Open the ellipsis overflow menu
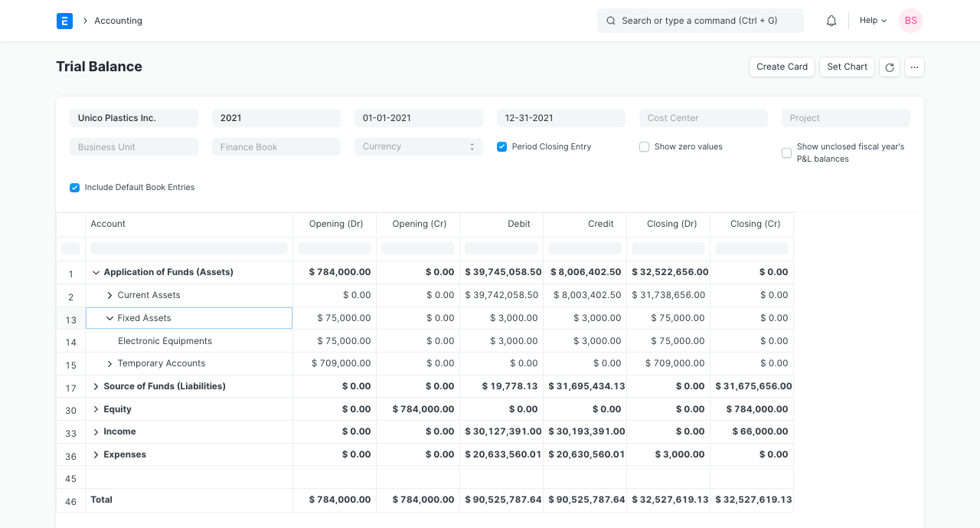980x528 pixels. [x=914, y=67]
